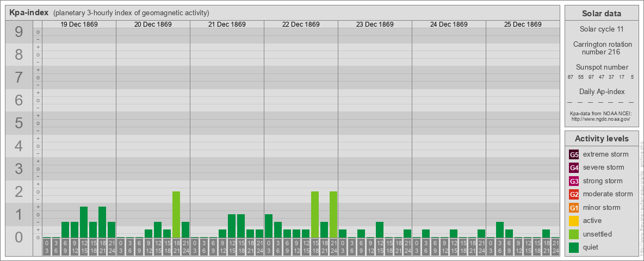Click the Activity levels panel heading

[x=602, y=139]
